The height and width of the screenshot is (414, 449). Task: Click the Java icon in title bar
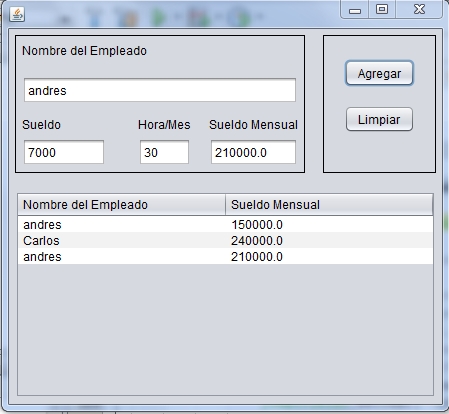[x=17, y=14]
